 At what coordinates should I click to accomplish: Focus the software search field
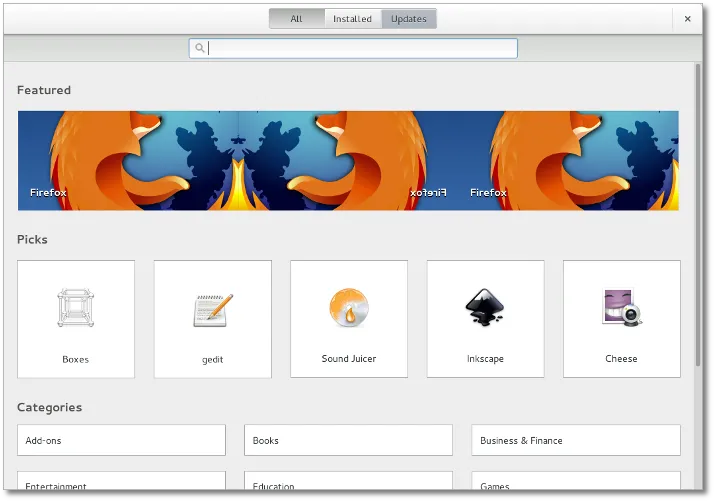(360, 48)
